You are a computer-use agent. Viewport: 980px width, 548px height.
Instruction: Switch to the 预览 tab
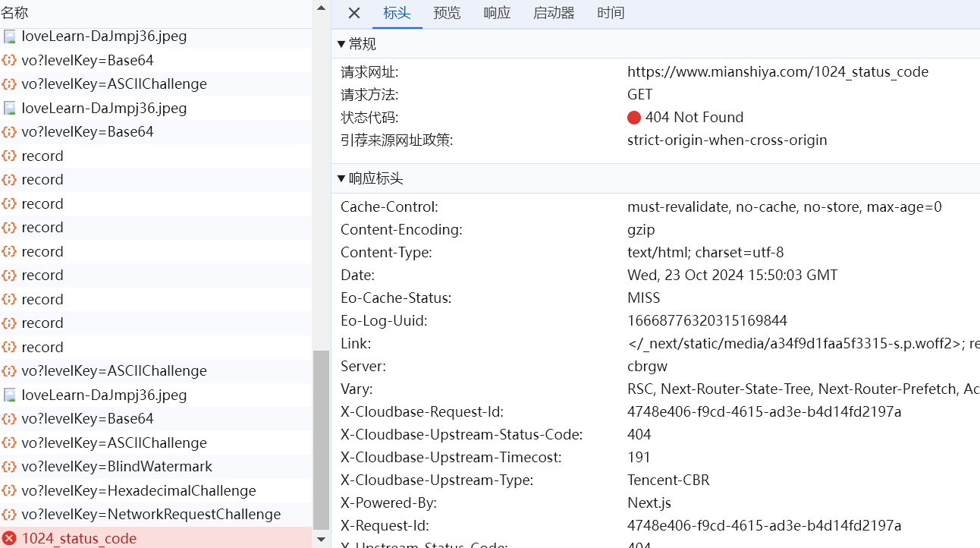[447, 13]
